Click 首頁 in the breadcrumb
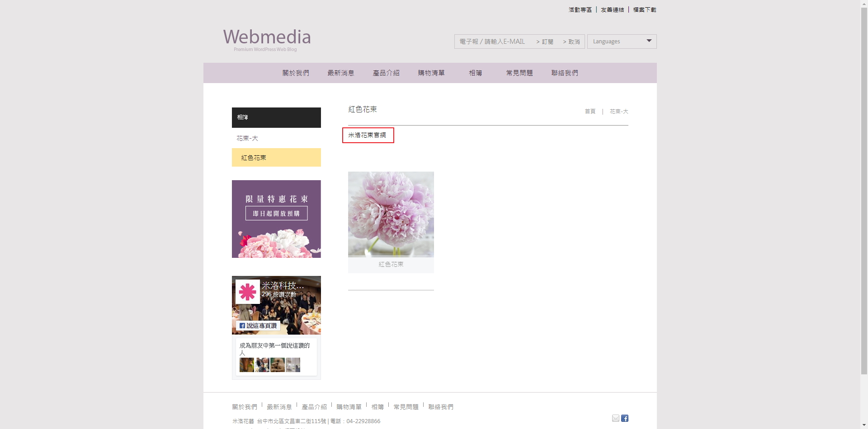The height and width of the screenshot is (429, 868). pyautogui.click(x=590, y=112)
